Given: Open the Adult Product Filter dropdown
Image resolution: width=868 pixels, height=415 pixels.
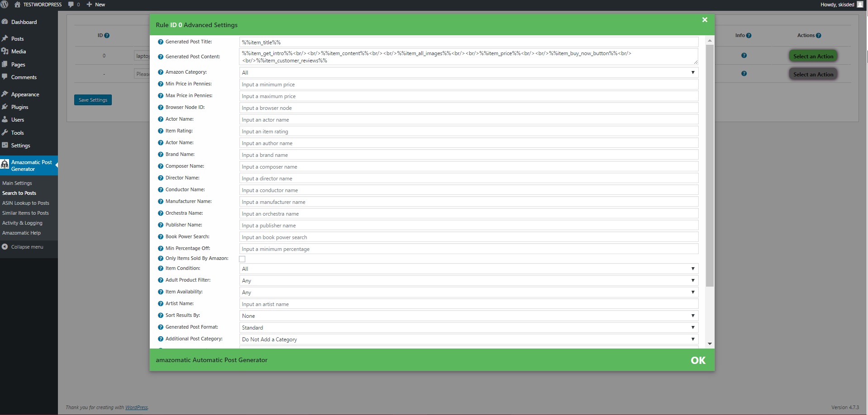Looking at the screenshot, I should click(x=468, y=280).
